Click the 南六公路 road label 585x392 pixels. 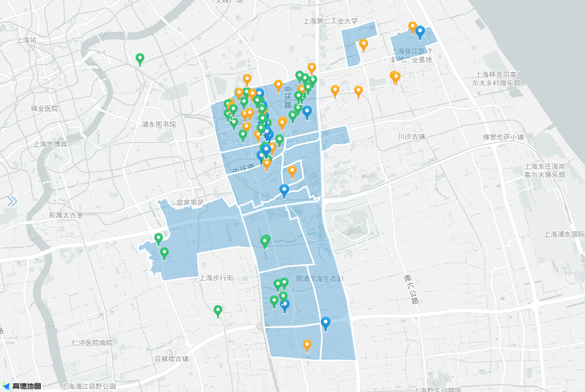(411, 290)
